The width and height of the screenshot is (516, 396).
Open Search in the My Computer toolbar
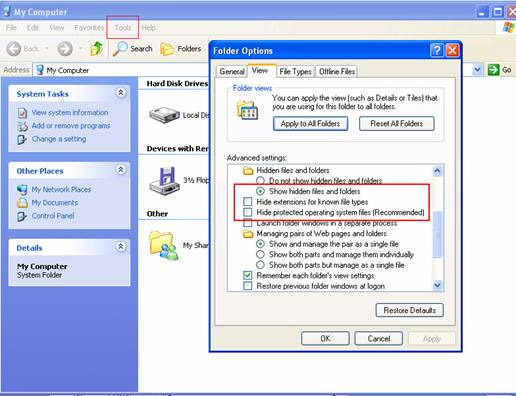pos(133,49)
